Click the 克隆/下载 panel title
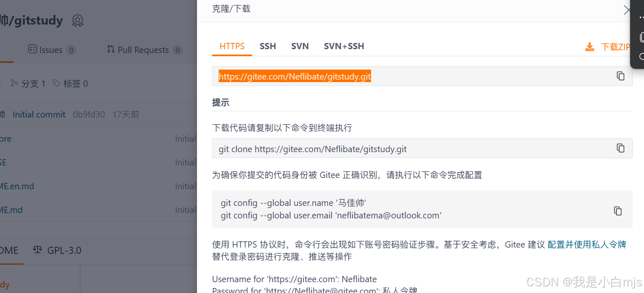Image resolution: width=644 pixels, height=293 pixels. tap(231, 9)
